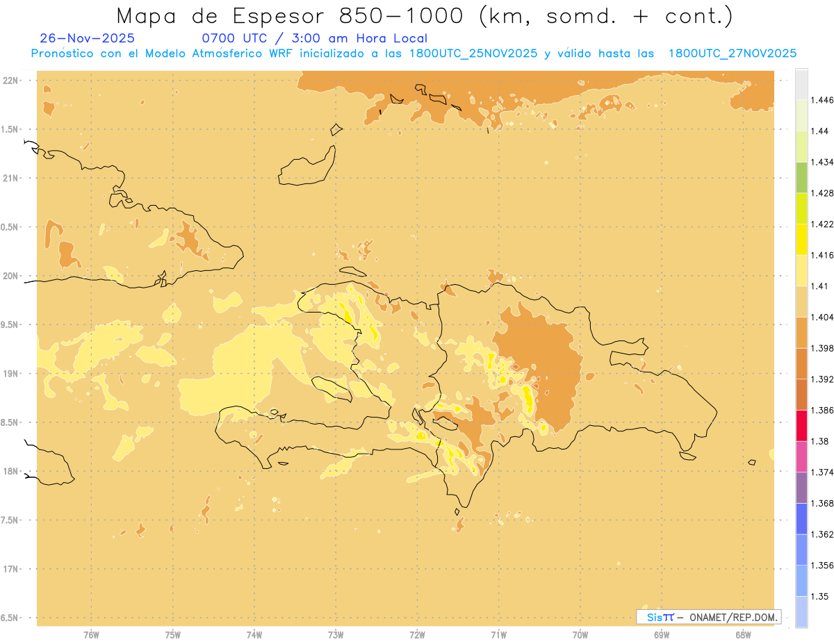Click the WRF model forecast description line

pos(414,53)
